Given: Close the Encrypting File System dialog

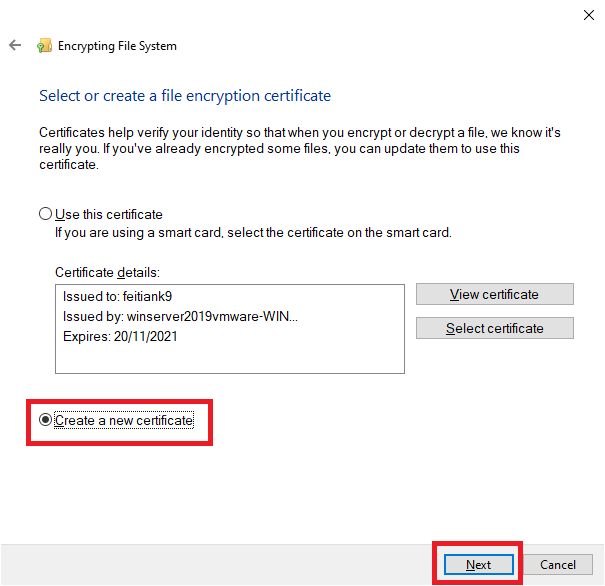Looking at the screenshot, I should point(588,15).
